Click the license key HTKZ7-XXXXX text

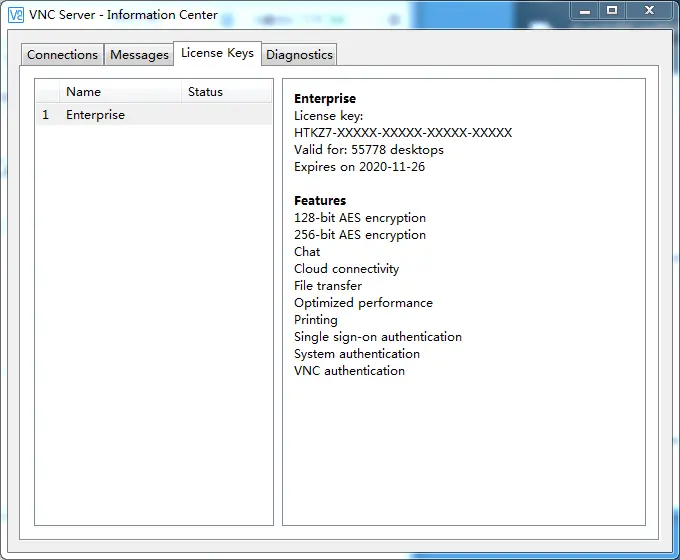(403, 132)
